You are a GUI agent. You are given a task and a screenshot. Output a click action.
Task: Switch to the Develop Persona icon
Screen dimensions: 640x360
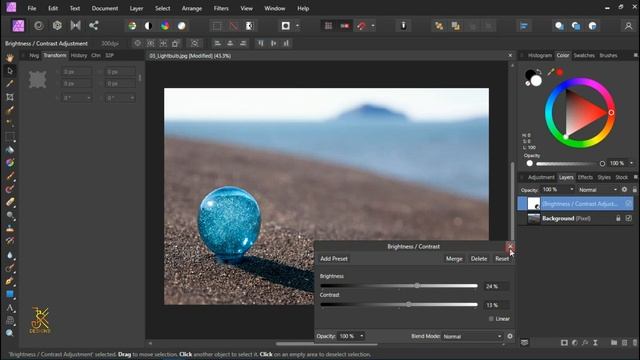[57, 26]
